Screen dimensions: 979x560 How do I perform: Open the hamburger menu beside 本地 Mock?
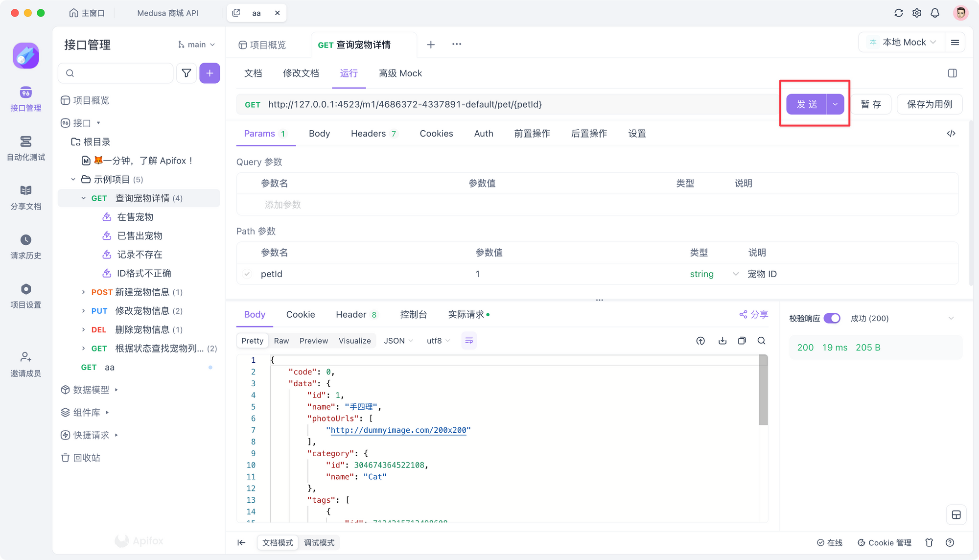955,43
